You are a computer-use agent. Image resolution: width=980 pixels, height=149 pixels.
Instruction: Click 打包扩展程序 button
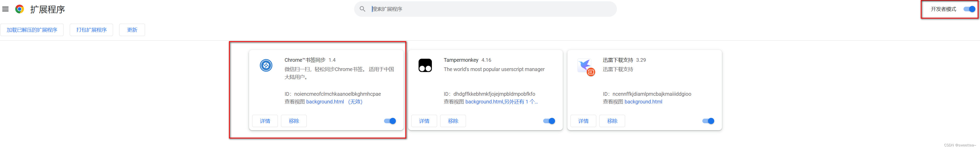click(91, 30)
